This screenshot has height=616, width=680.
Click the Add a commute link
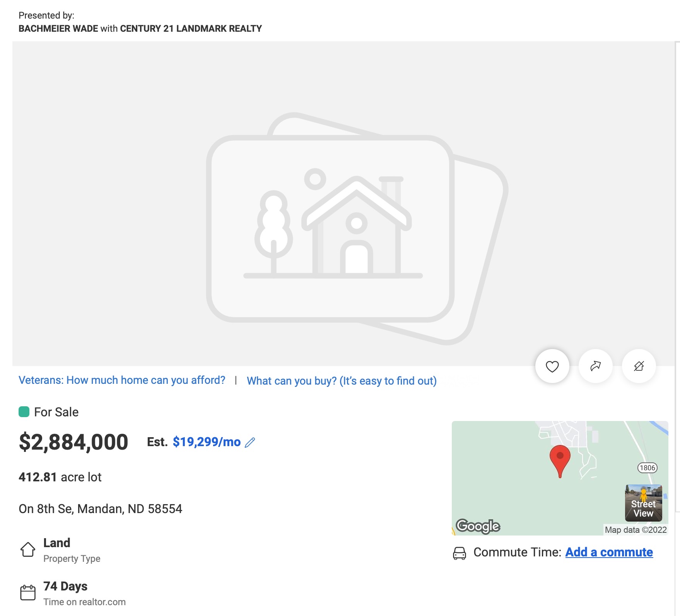[609, 552]
